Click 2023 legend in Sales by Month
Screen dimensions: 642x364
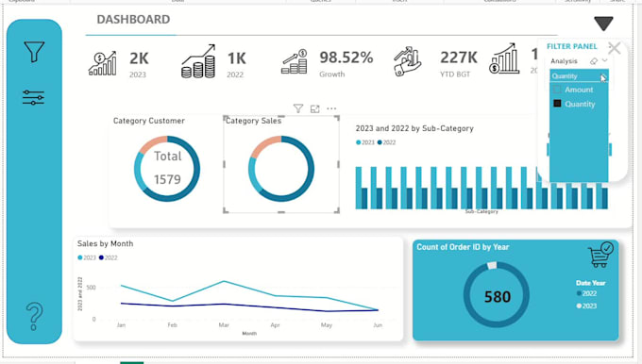87,257
